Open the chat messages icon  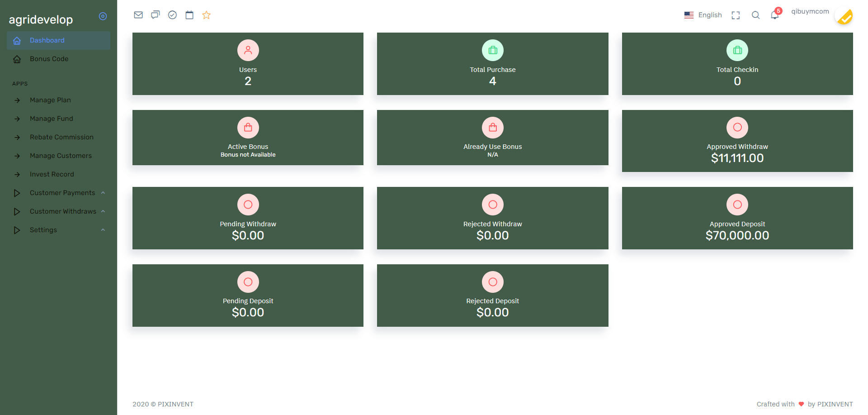pos(156,15)
